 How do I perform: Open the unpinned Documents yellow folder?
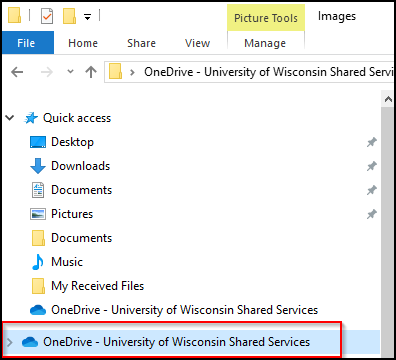coord(81,238)
